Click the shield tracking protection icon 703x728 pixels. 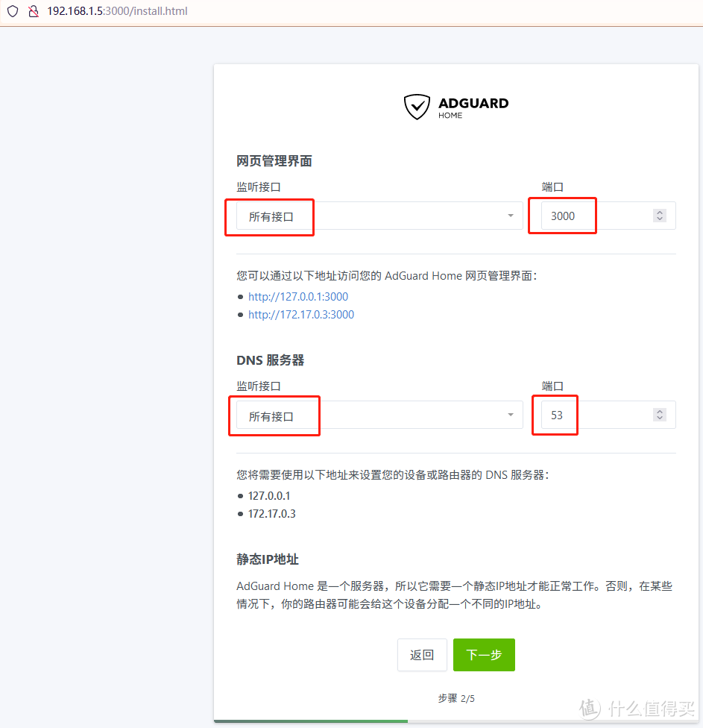[x=13, y=11]
